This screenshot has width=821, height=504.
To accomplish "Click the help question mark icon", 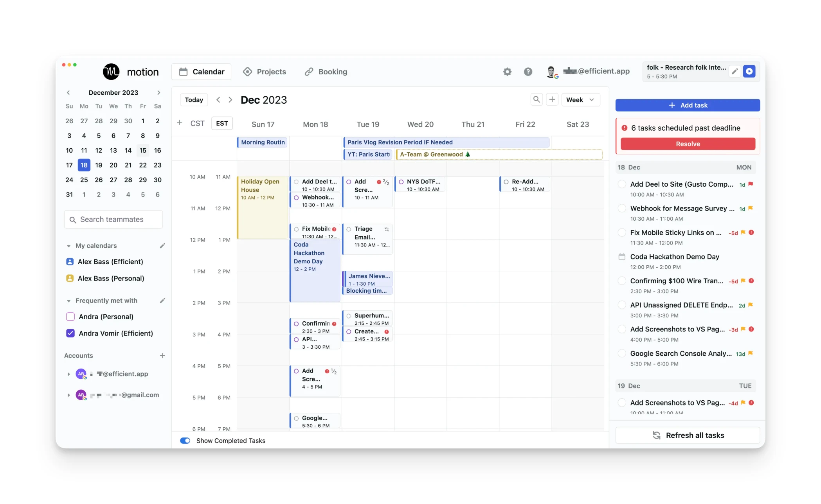I will 528,72.
